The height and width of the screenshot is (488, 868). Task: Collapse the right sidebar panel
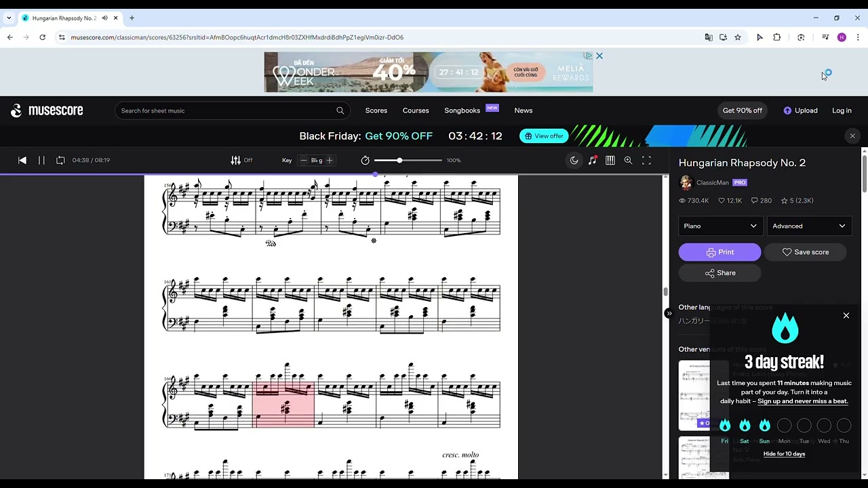[x=669, y=313]
